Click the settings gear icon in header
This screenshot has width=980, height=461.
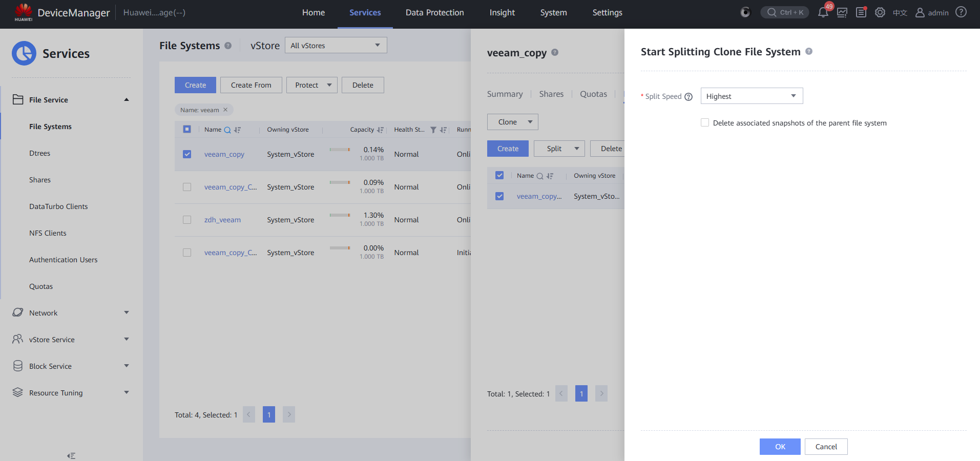click(x=880, y=13)
